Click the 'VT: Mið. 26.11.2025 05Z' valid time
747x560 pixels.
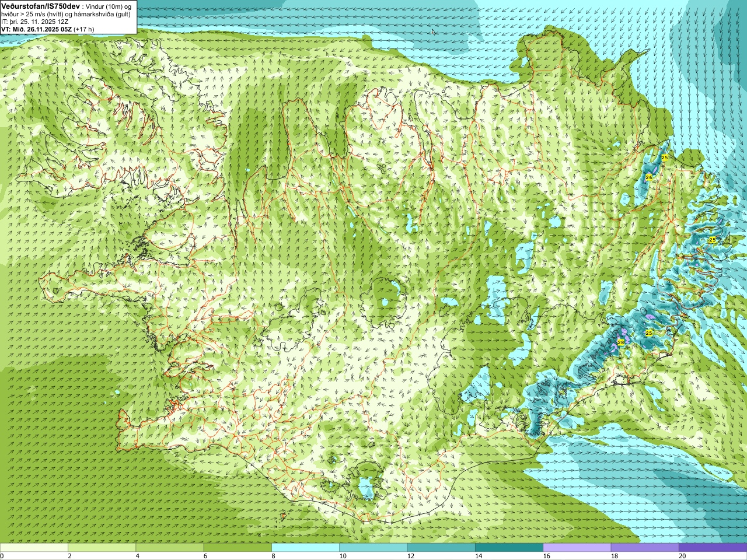point(36,29)
